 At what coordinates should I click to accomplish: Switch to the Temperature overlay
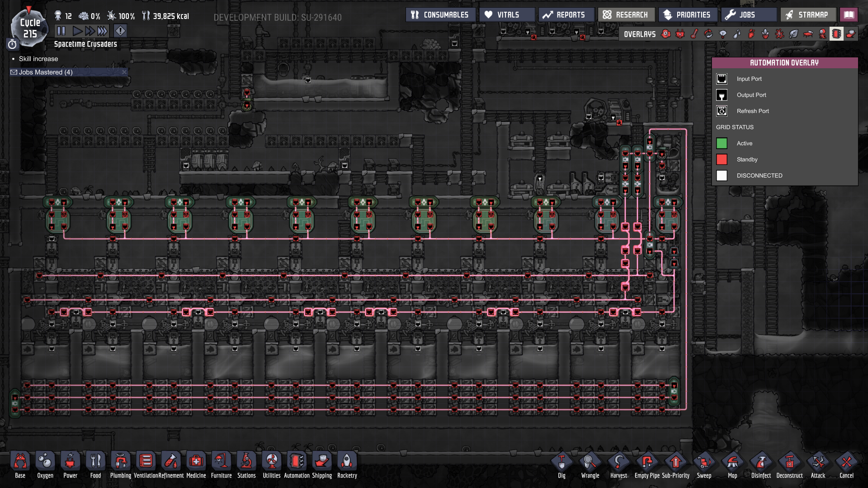694,34
